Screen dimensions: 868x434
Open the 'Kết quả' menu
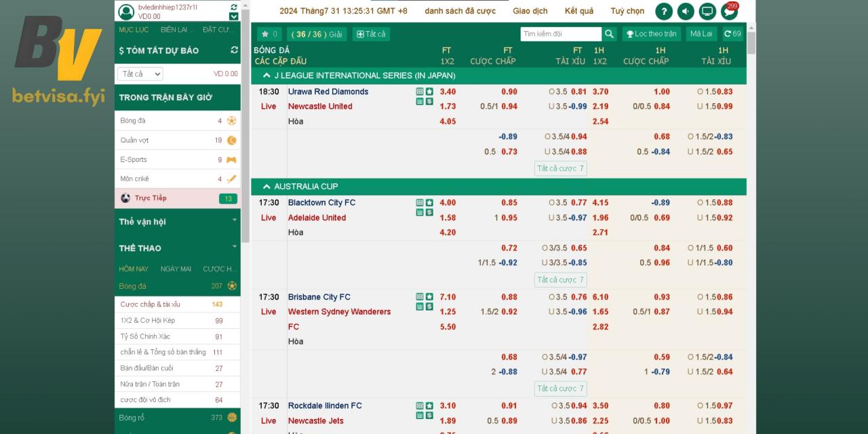pos(578,11)
